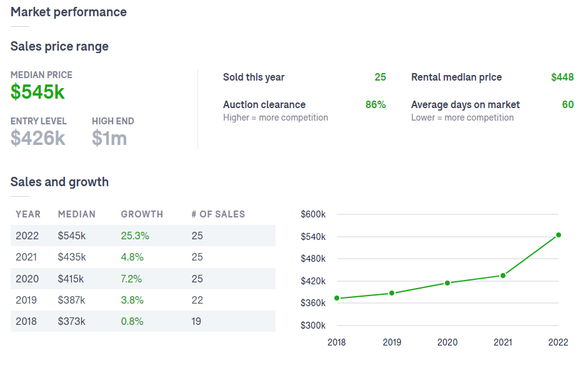Select the 2022 year cell in the table

pos(27,236)
